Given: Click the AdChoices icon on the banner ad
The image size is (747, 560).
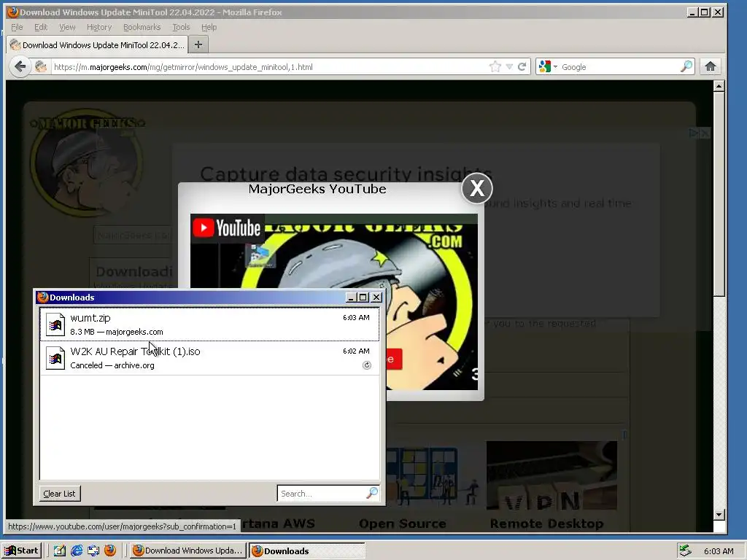Looking at the screenshot, I should (694, 133).
